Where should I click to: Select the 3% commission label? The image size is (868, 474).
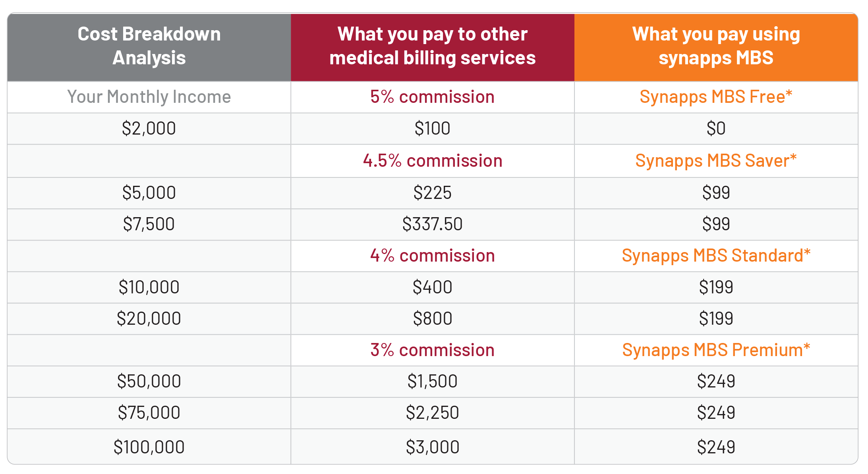point(433,350)
